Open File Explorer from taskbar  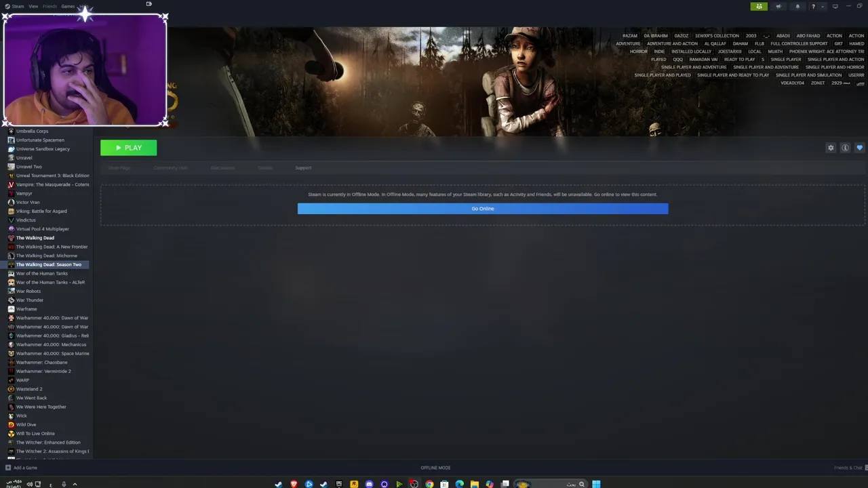coord(475,484)
